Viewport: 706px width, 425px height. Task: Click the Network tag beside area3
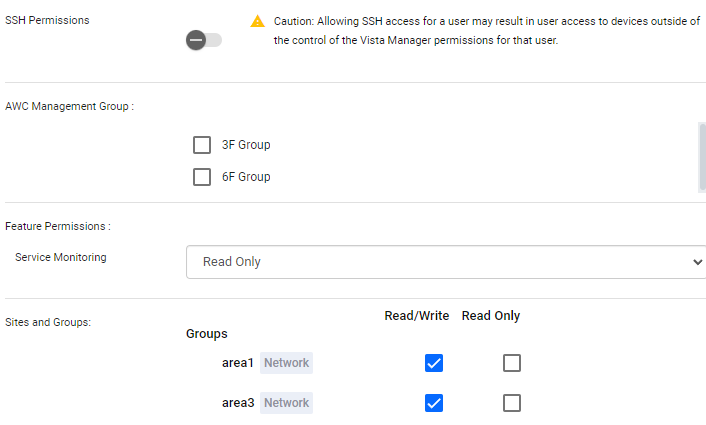[287, 403]
